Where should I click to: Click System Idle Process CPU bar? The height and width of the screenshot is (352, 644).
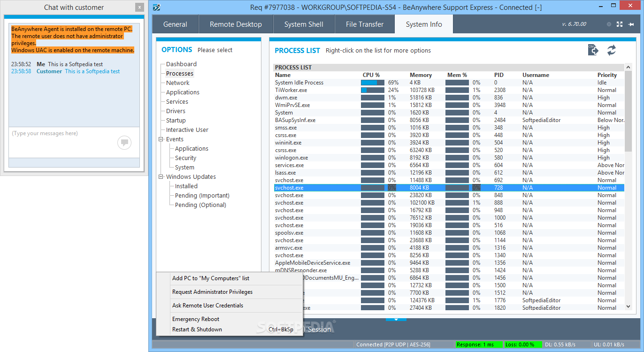(372, 83)
